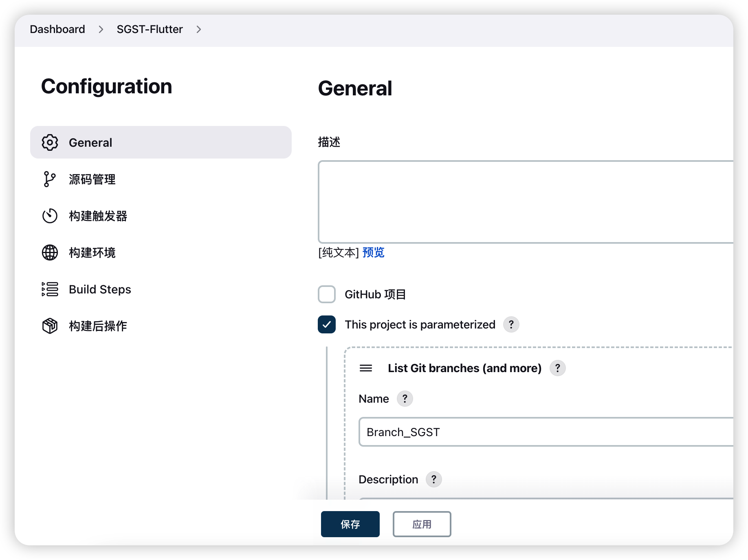Click the post-build actions package icon
This screenshot has height=560, width=748.
(x=50, y=326)
